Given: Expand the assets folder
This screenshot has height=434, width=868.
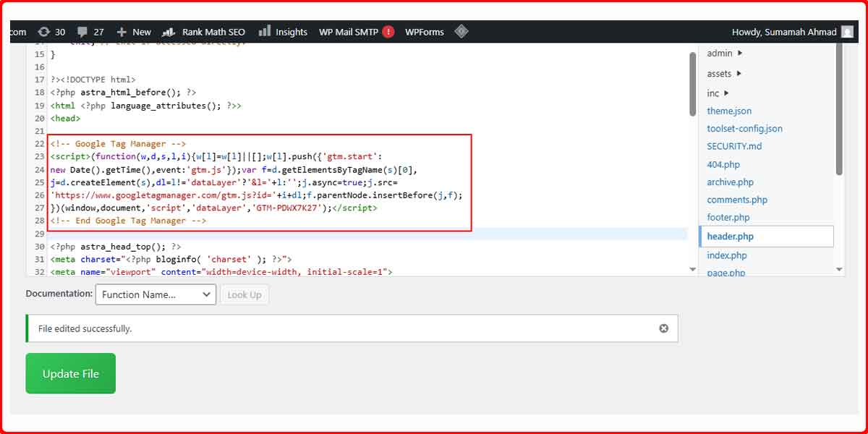Looking at the screenshot, I should click(x=725, y=73).
